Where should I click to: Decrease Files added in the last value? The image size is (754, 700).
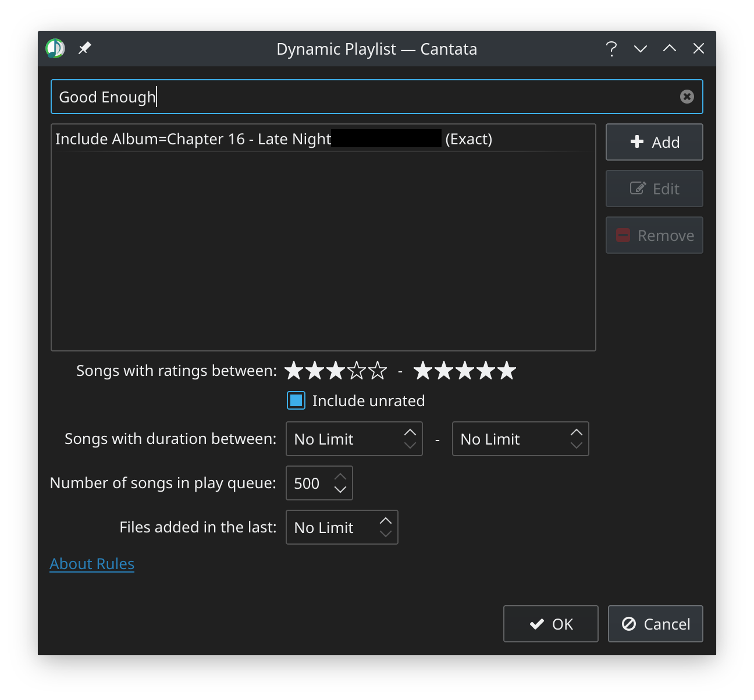[x=386, y=534]
